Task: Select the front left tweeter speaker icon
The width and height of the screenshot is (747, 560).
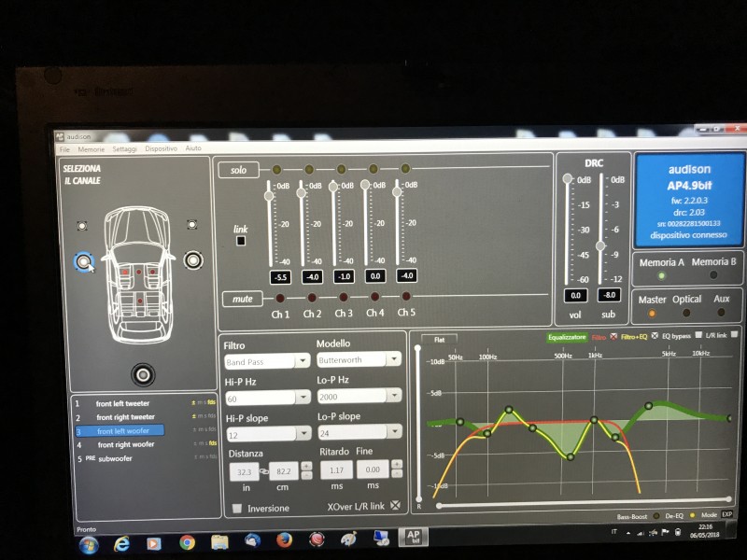Action: coord(82,226)
